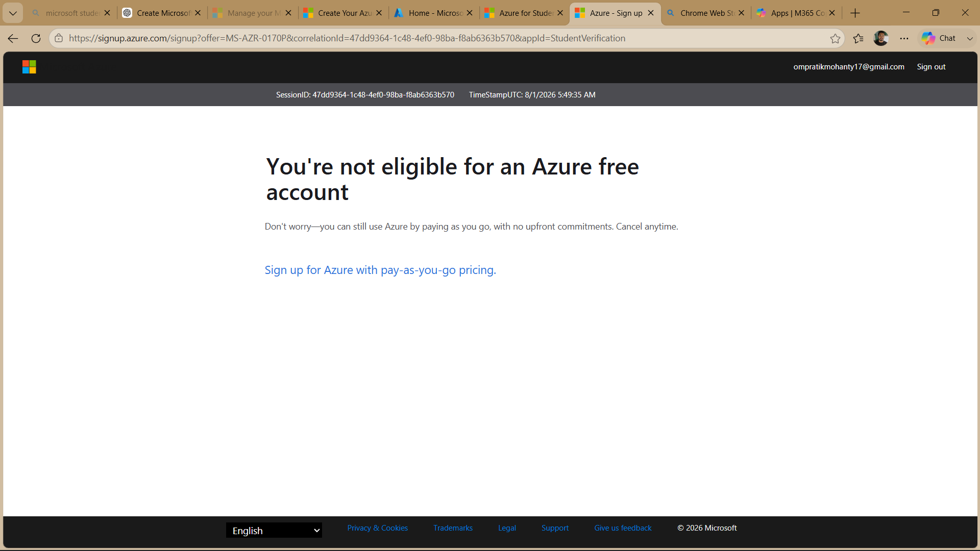Click the account email ompratikmohanty17@gmail.com

click(848, 67)
